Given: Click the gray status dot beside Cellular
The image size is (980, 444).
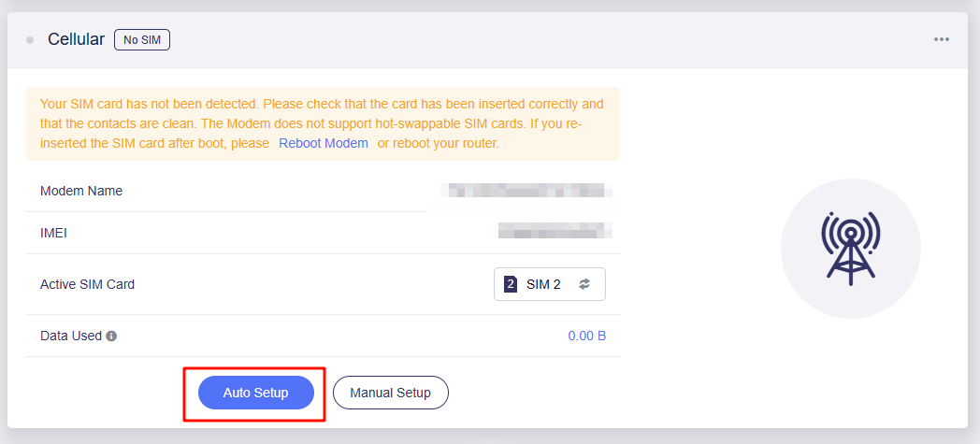Looking at the screenshot, I should pyautogui.click(x=30, y=40).
